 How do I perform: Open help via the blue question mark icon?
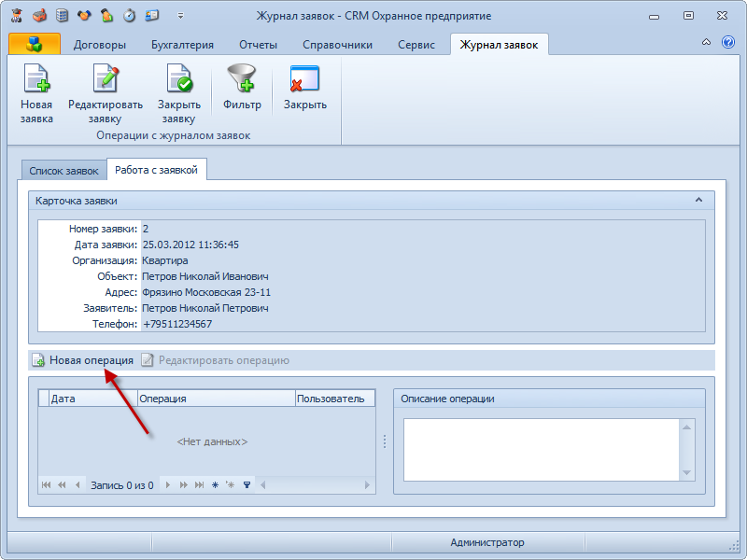coord(728,42)
